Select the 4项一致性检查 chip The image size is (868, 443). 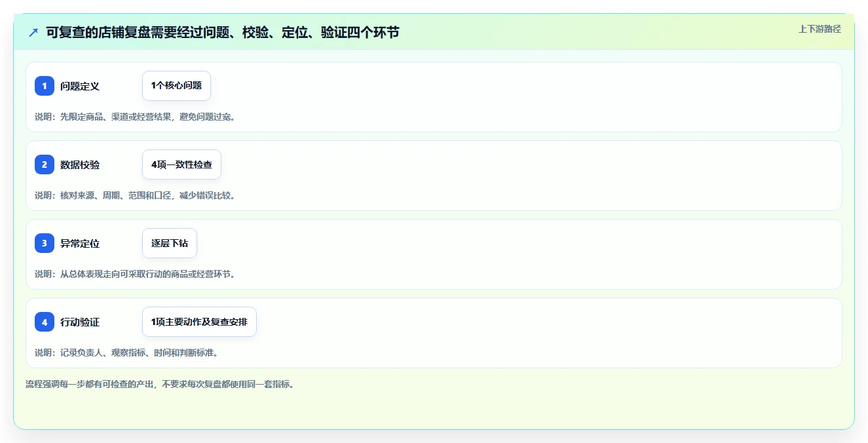point(181,164)
